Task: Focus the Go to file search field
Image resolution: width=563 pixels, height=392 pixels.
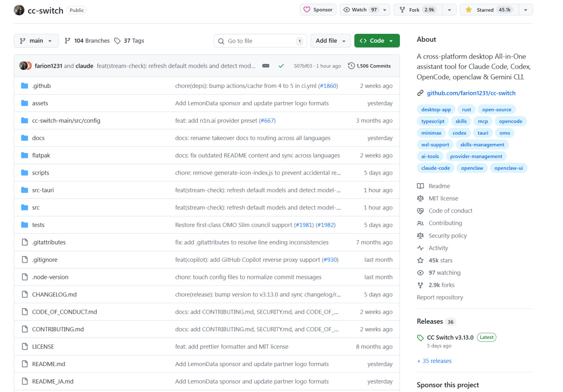Action: [260, 41]
